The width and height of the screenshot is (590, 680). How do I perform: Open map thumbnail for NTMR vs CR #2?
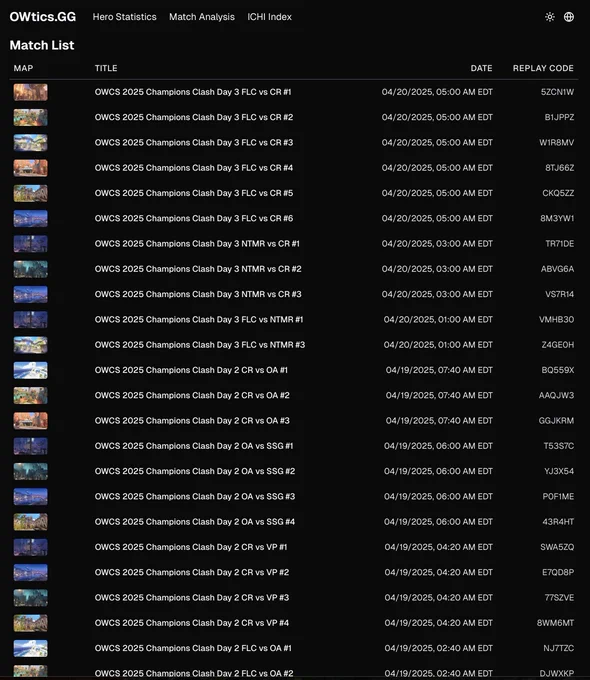click(x=30, y=269)
